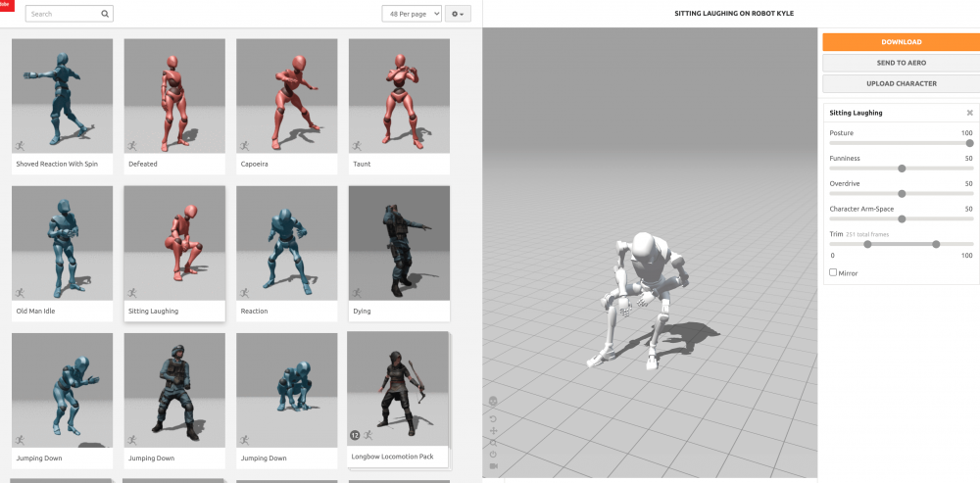Click the Funniness slider handle

tap(902, 169)
